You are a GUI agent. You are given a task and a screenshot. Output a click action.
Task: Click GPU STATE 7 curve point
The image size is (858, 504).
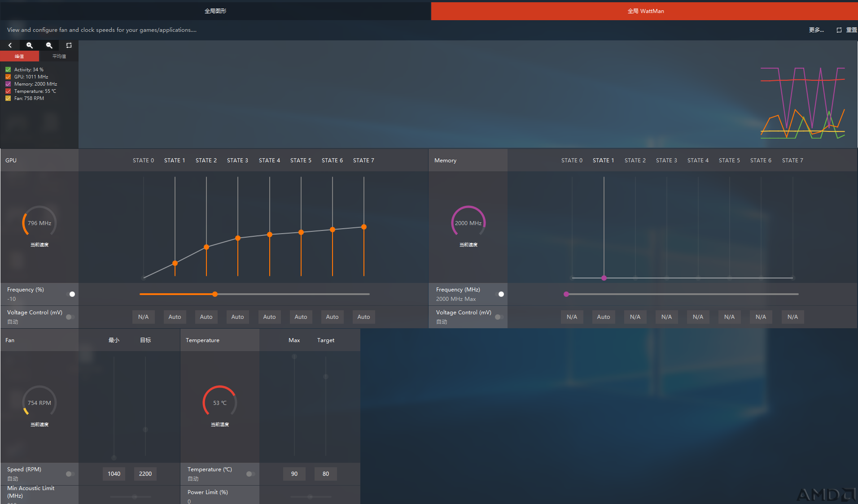pos(364,227)
